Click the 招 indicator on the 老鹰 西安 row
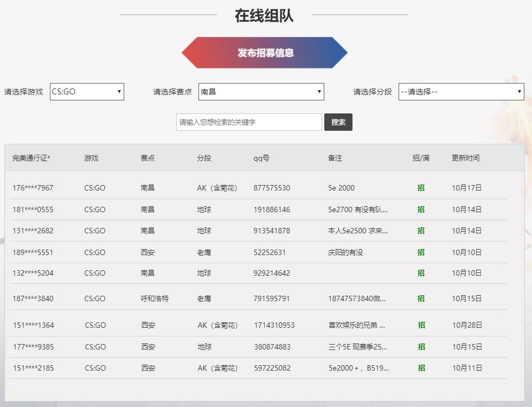The width and height of the screenshot is (532, 407). (x=421, y=252)
